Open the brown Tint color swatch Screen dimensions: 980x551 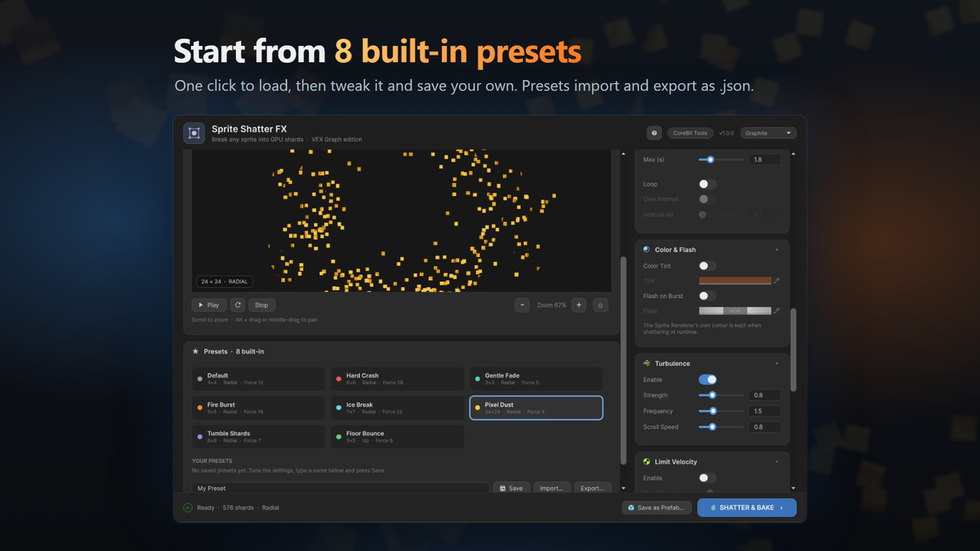(735, 281)
